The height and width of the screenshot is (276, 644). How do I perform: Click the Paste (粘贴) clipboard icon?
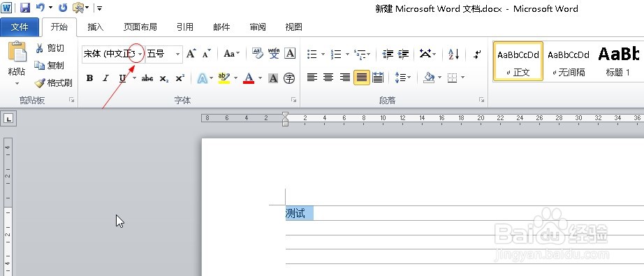(17, 52)
